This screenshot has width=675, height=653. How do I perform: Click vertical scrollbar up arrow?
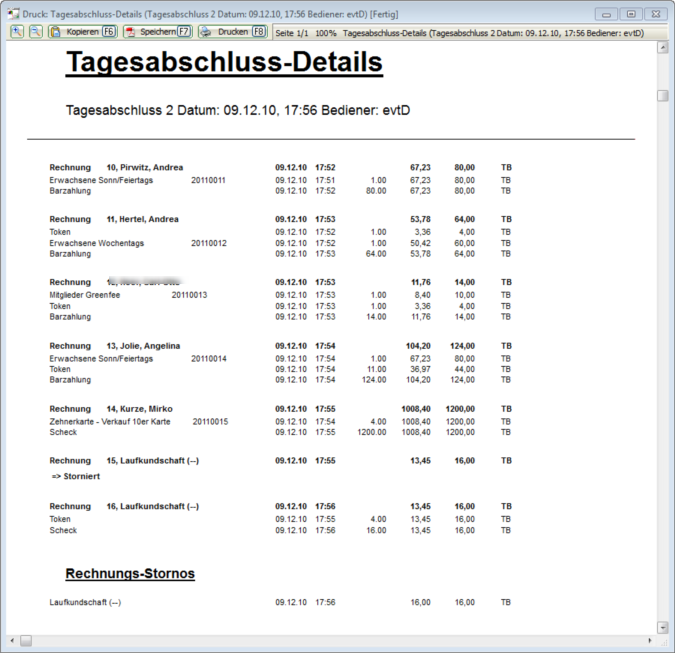click(663, 47)
